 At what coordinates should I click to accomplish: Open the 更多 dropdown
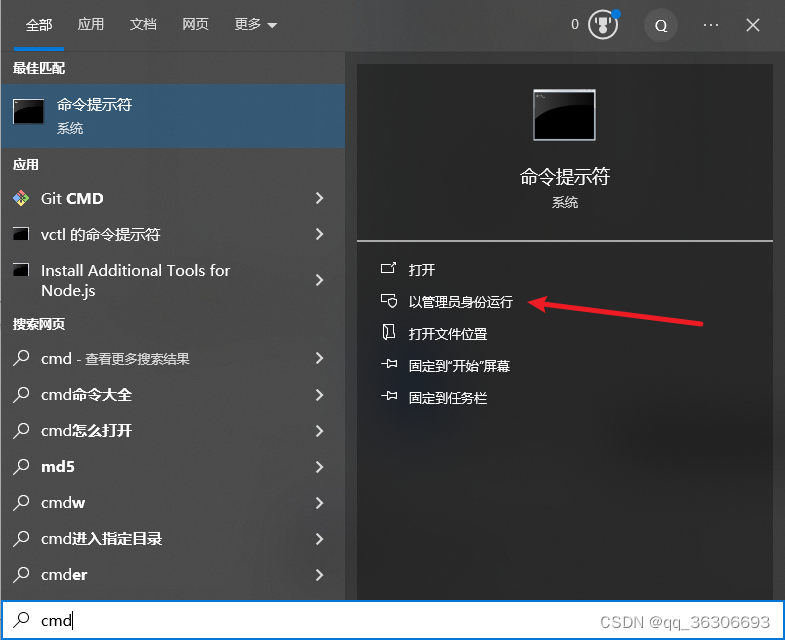(x=255, y=24)
